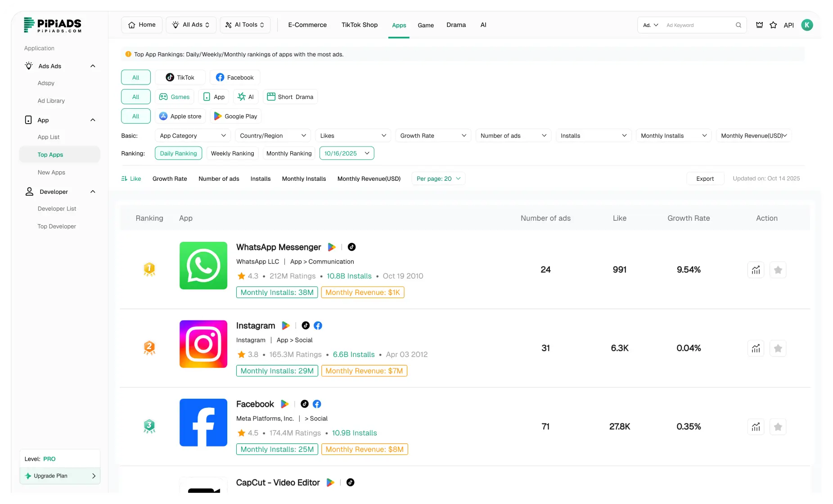Viewport: 833px width, 504px height.
Task: Select the Daily Ranking toggle
Action: point(178,153)
